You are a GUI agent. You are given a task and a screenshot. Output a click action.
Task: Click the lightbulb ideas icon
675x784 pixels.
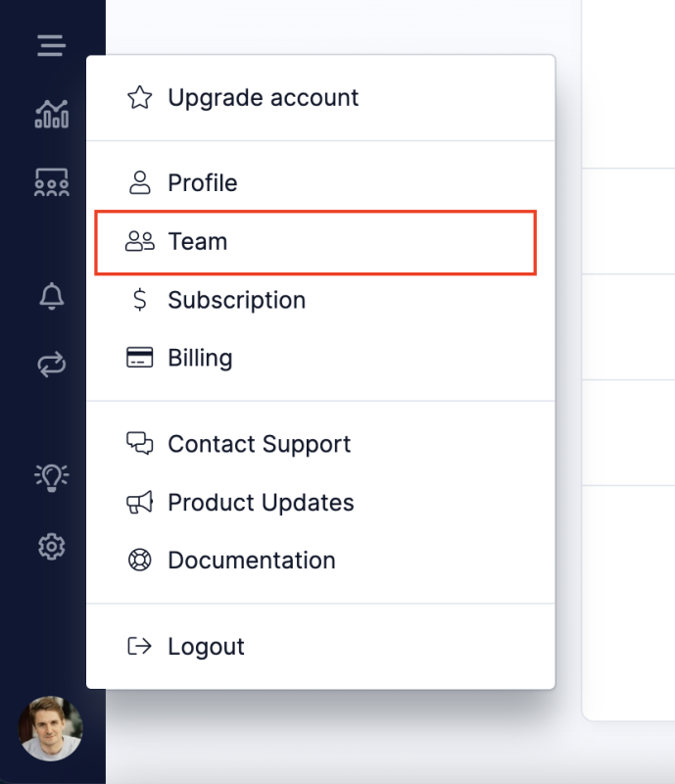coord(52,476)
